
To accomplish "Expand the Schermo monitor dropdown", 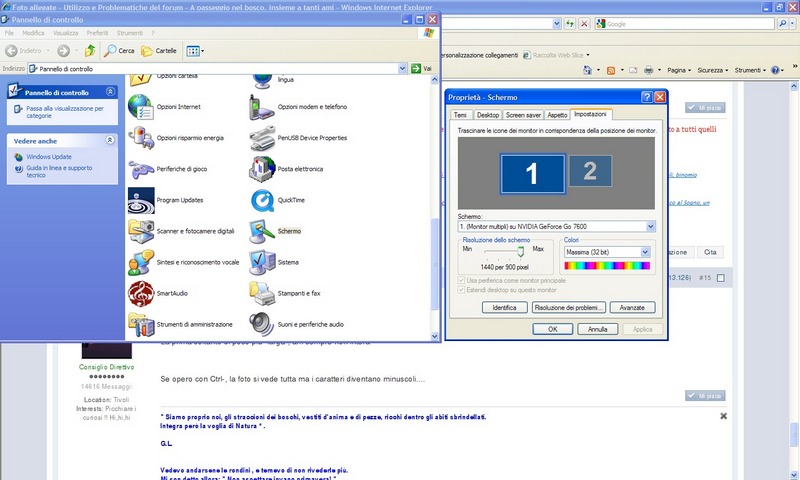I will (x=650, y=227).
